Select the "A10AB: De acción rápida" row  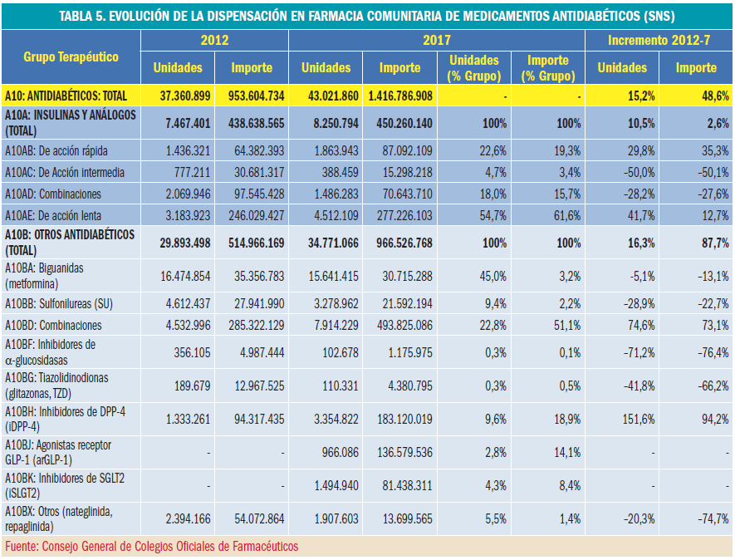(x=56, y=151)
